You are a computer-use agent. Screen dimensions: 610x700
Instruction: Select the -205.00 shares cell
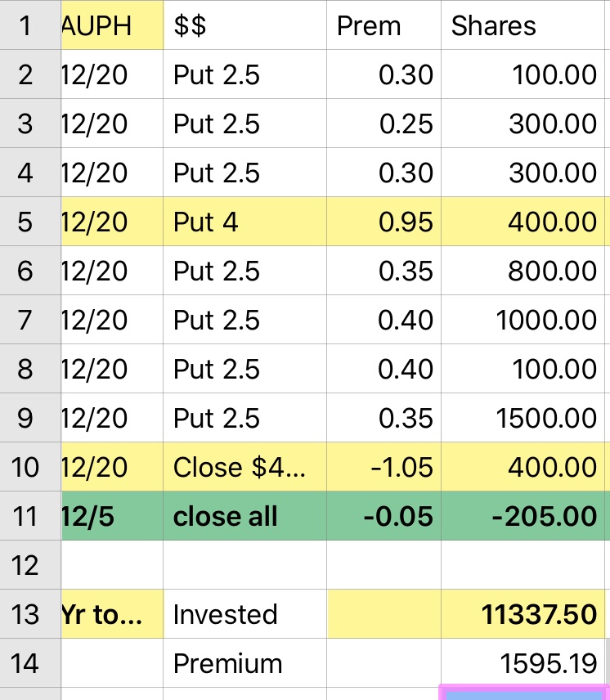tap(523, 516)
